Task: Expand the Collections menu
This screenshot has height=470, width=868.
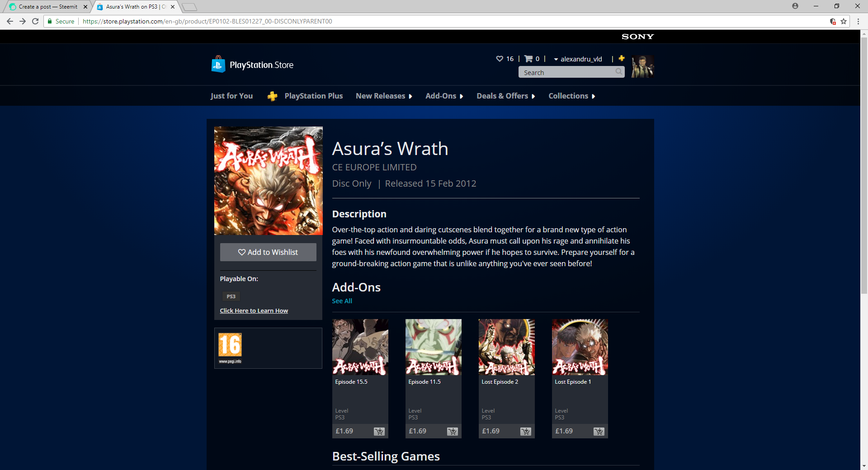Action: [x=571, y=96]
